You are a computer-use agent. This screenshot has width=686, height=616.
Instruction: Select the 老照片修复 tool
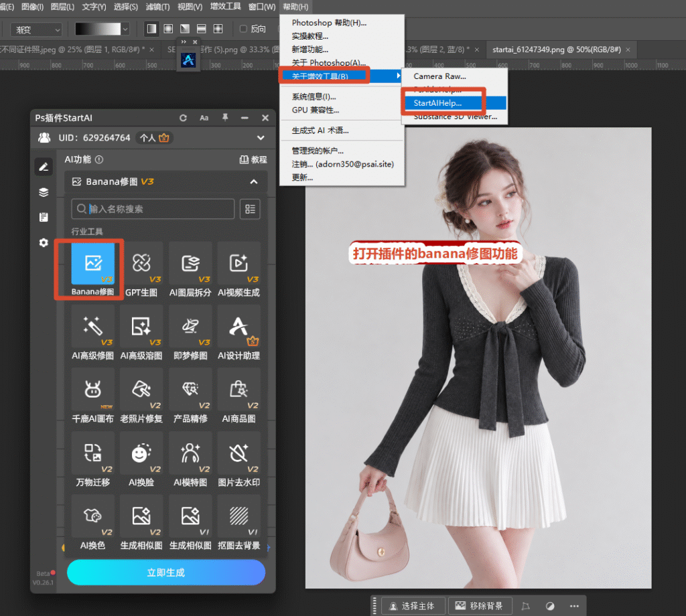point(141,390)
